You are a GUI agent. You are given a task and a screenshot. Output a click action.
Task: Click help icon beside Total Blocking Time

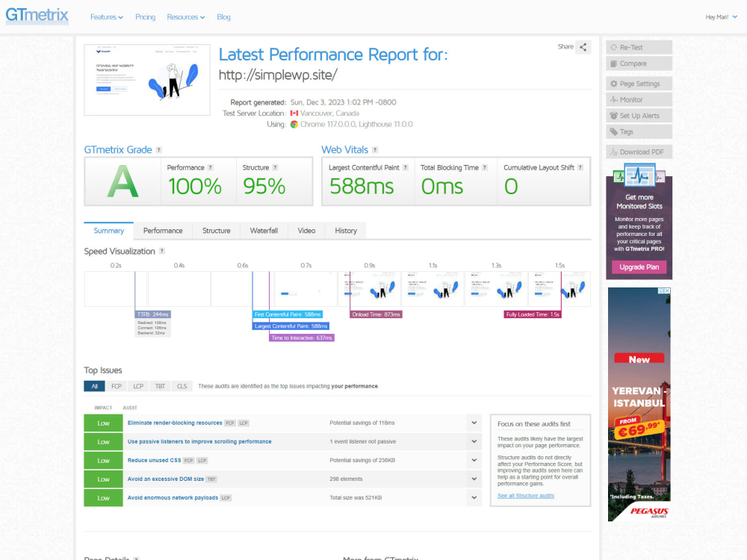(x=485, y=167)
